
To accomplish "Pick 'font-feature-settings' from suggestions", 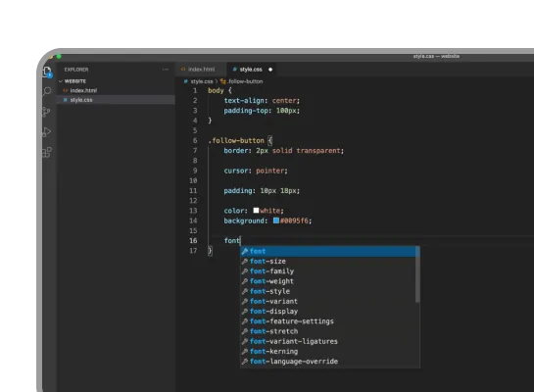I will pyautogui.click(x=328, y=321).
